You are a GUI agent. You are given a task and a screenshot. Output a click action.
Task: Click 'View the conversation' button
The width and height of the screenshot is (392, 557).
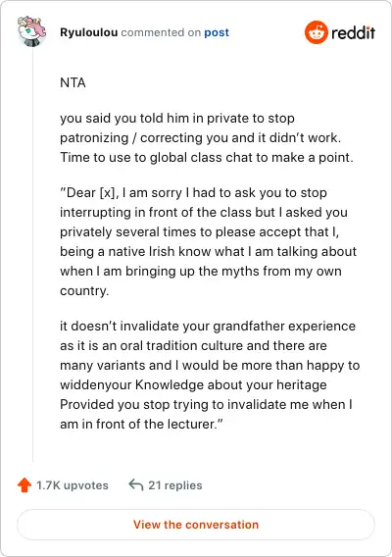click(196, 525)
